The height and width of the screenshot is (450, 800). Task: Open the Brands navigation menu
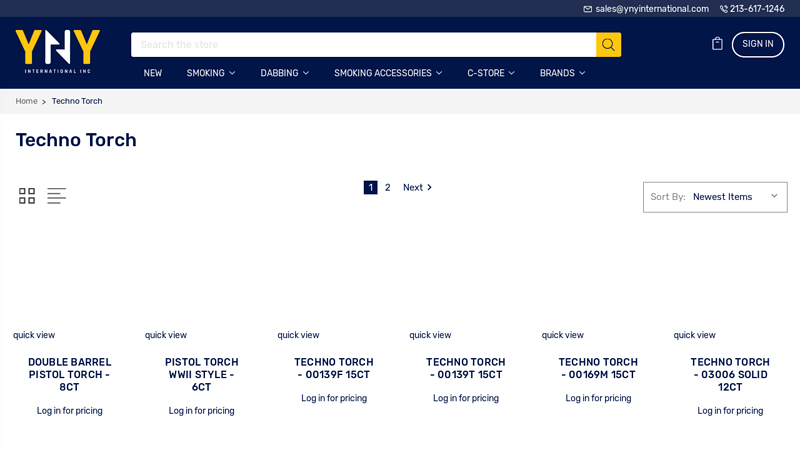[562, 73]
